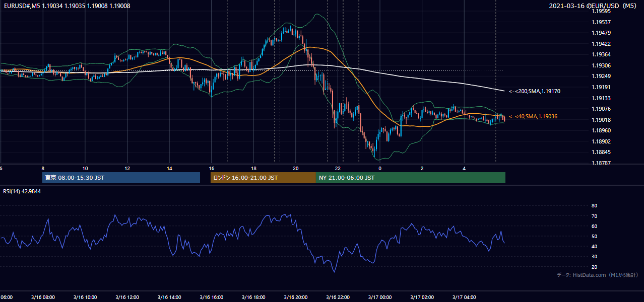This screenshot has height=302, width=644.
Task: Click price axis value 1.19364
Action: pos(601,54)
